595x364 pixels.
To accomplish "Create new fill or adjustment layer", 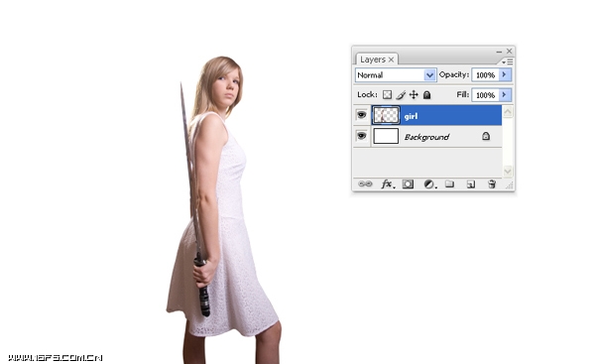I will pyautogui.click(x=429, y=184).
